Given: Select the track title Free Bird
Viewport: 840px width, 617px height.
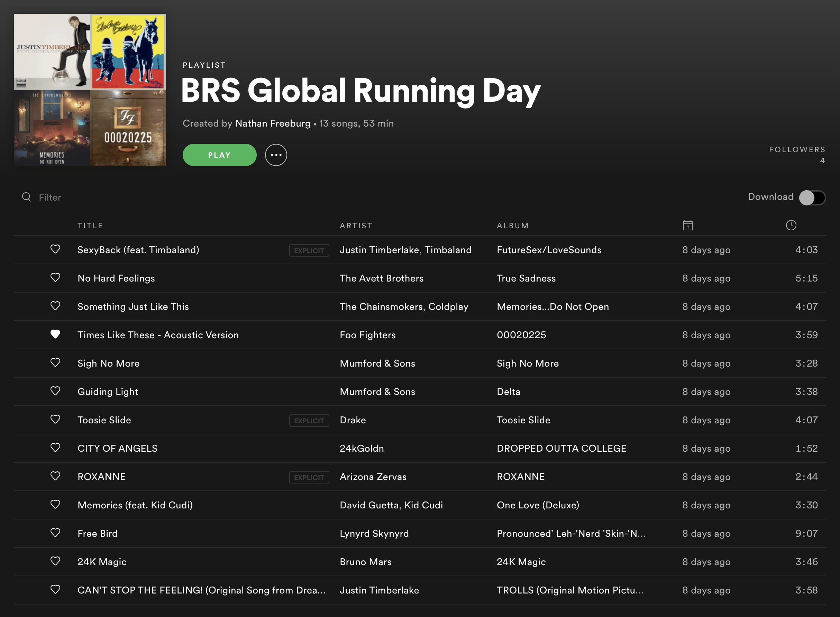Looking at the screenshot, I should [98, 534].
